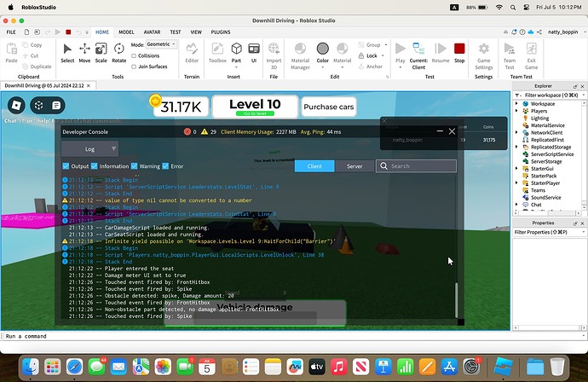The height and width of the screenshot is (382, 588).
Task: Pick the Rotate tool
Action: click(118, 53)
